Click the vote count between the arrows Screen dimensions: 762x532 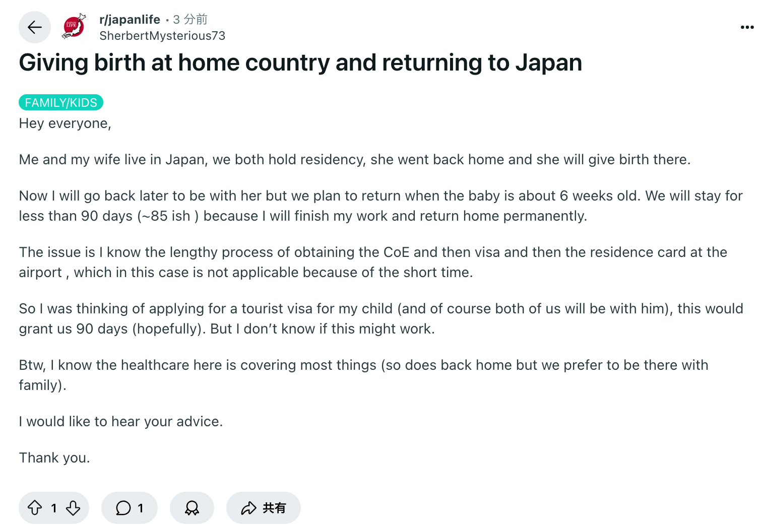[x=54, y=508]
